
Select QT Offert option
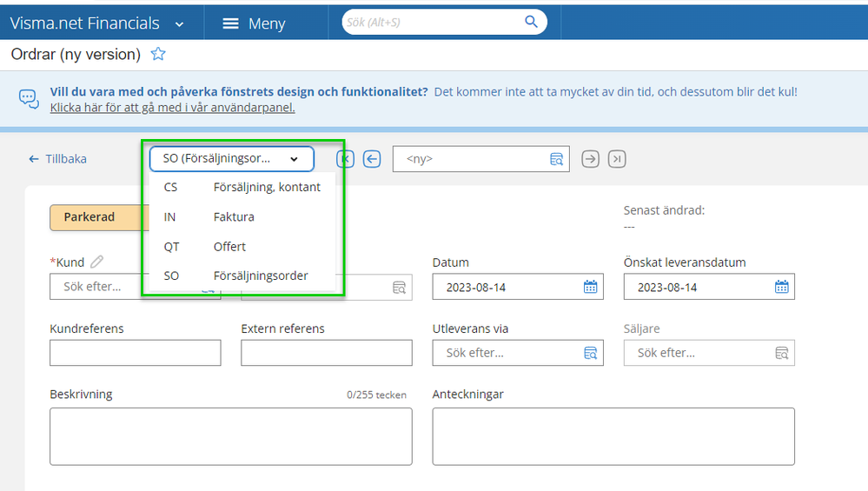[x=242, y=246]
